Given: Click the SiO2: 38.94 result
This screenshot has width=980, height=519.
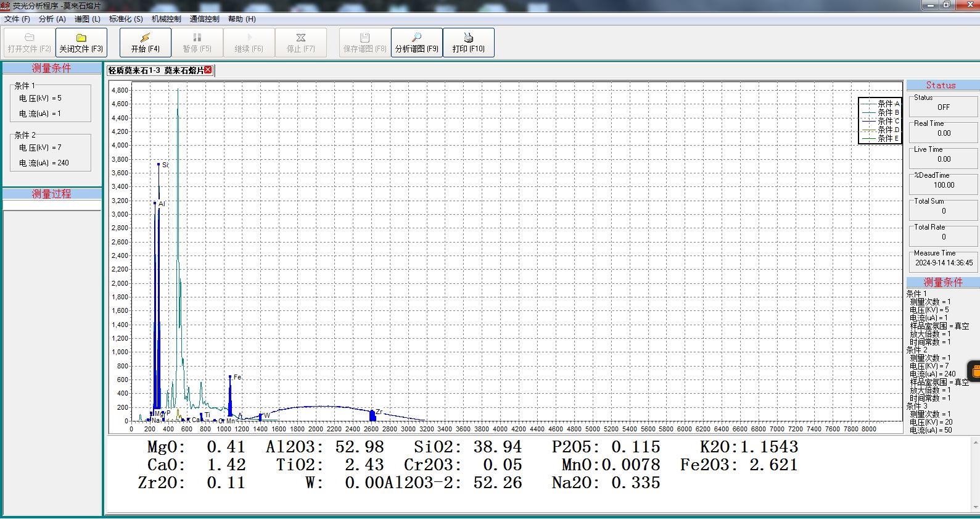Looking at the screenshot, I should (x=468, y=447).
